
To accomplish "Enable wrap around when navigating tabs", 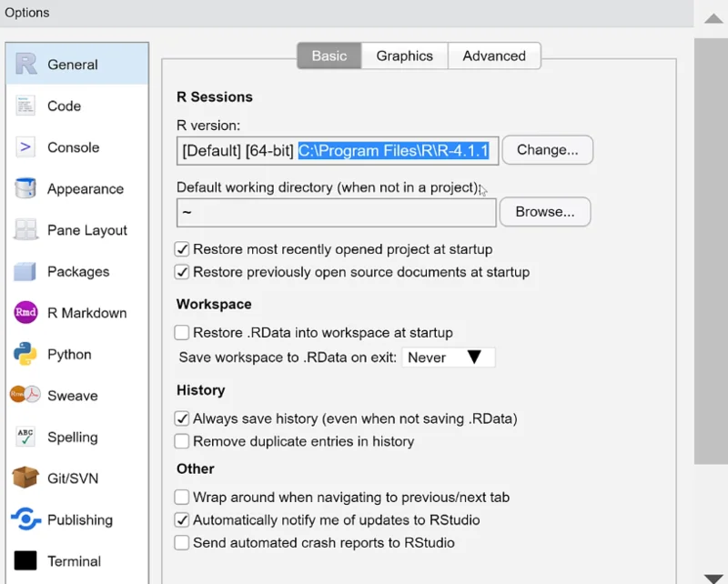I will 181,498.
